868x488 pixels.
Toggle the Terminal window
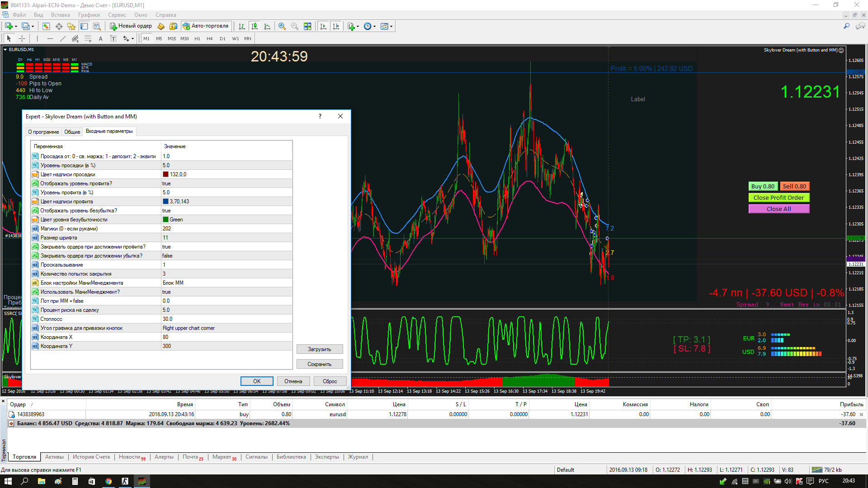click(84, 26)
